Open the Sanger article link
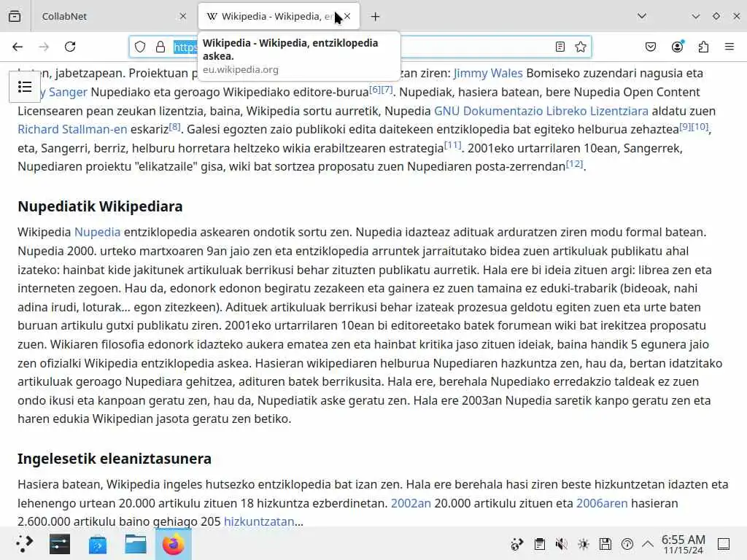 coord(64,92)
